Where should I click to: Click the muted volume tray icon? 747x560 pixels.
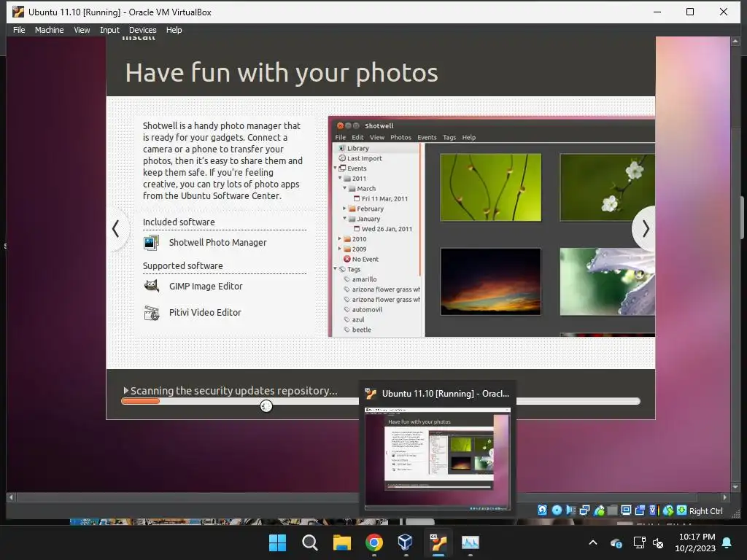[658, 542]
